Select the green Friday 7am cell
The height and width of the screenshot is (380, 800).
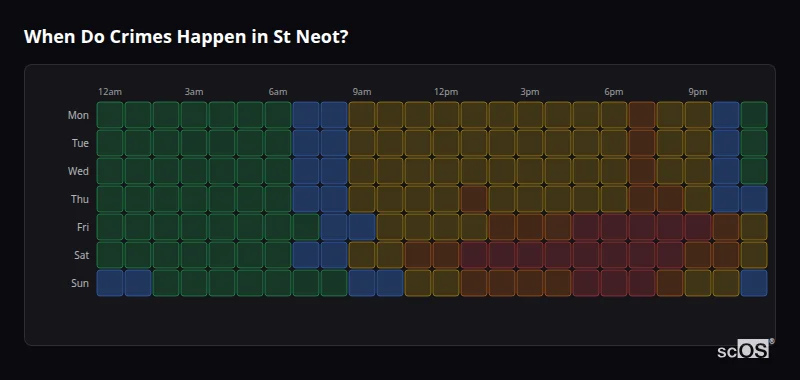pyautogui.click(x=306, y=227)
